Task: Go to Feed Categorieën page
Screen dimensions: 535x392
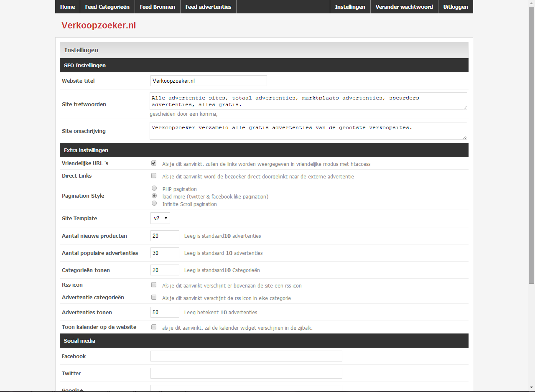Action: [107, 7]
